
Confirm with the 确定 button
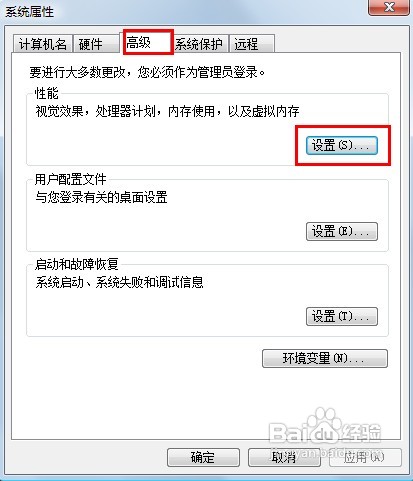pos(203,457)
